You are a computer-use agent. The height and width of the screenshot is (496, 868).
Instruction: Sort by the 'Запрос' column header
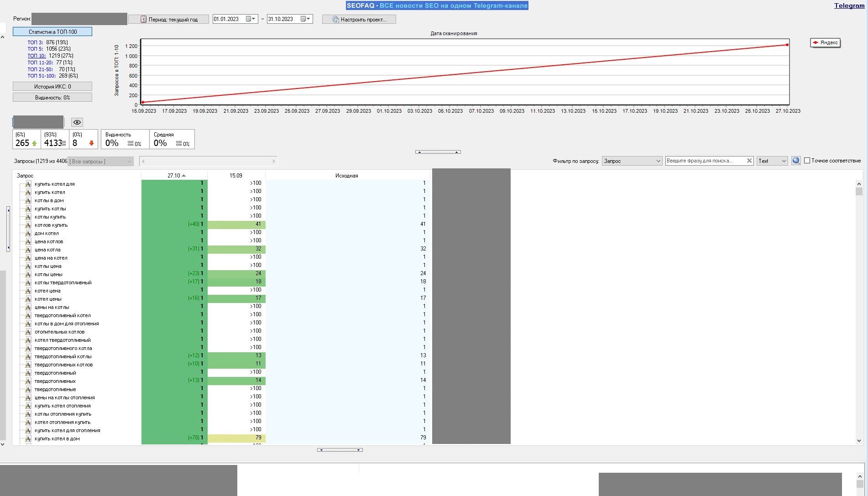[x=77, y=176]
